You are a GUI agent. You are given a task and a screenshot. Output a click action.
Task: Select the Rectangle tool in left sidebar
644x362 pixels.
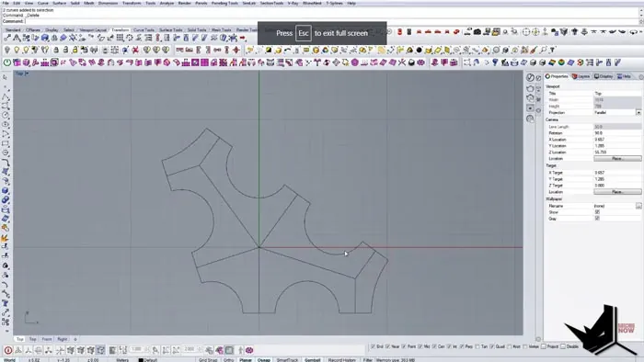[5, 143]
